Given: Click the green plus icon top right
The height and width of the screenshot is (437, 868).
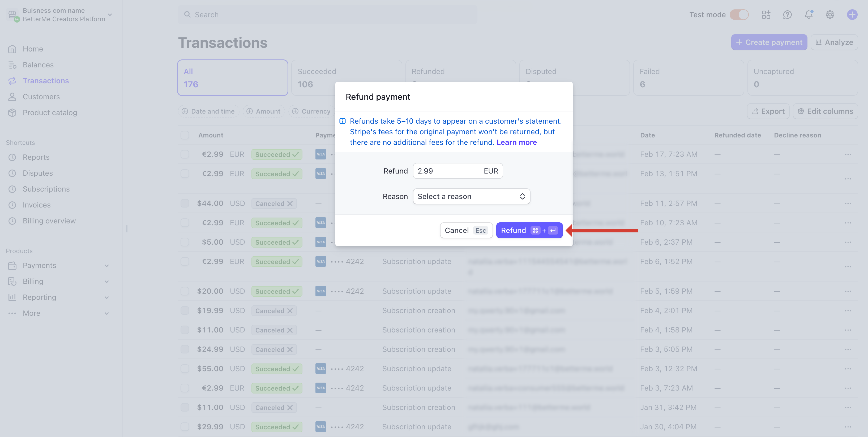Looking at the screenshot, I should pyautogui.click(x=853, y=15).
